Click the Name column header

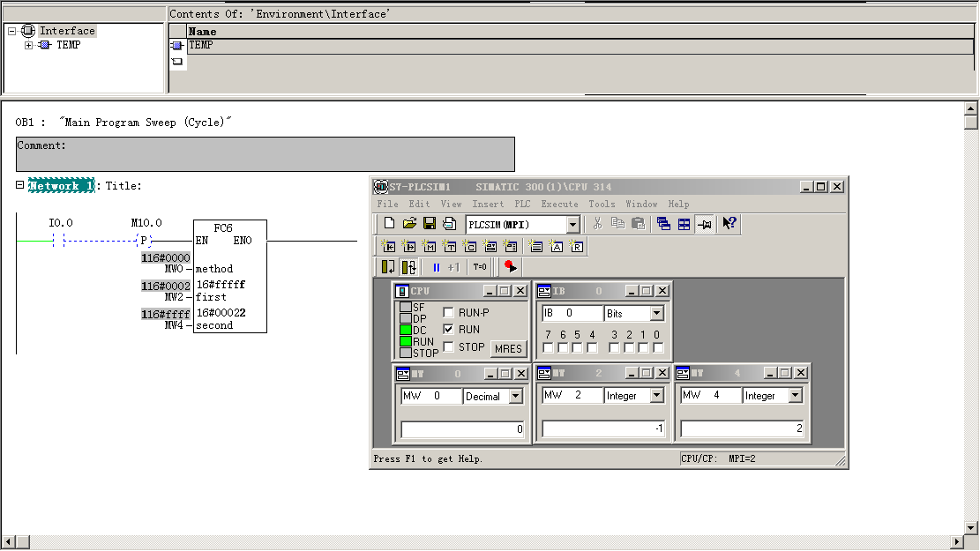pyautogui.click(x=580, y=32)
